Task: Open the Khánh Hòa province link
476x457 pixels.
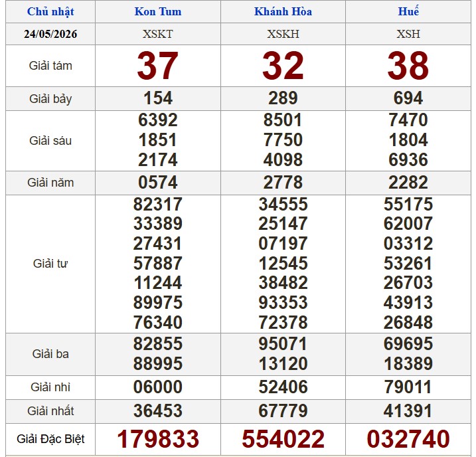Action: (283, 11)
